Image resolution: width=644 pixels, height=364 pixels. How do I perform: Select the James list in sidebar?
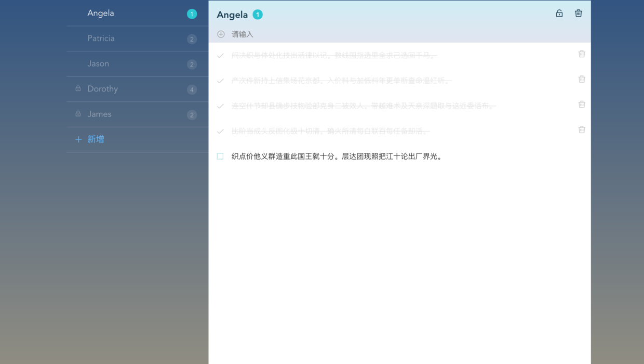coord(137,114)
